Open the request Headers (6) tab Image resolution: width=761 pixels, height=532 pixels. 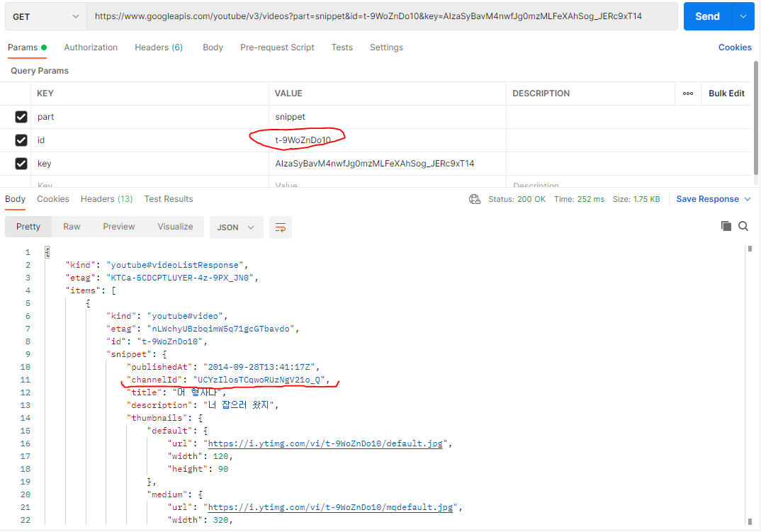(159, 47)
